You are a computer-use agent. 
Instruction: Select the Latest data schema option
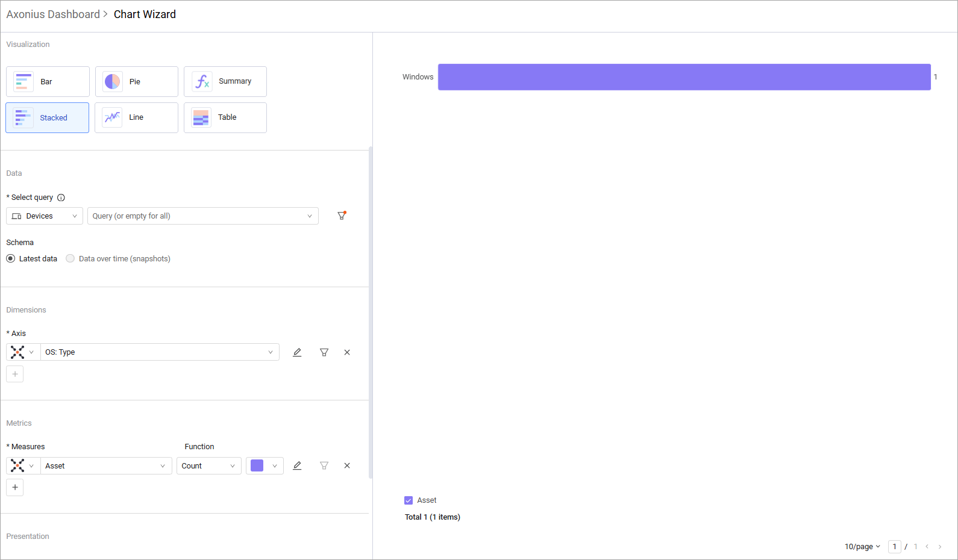pyautogui.click(x=32, y=259)
